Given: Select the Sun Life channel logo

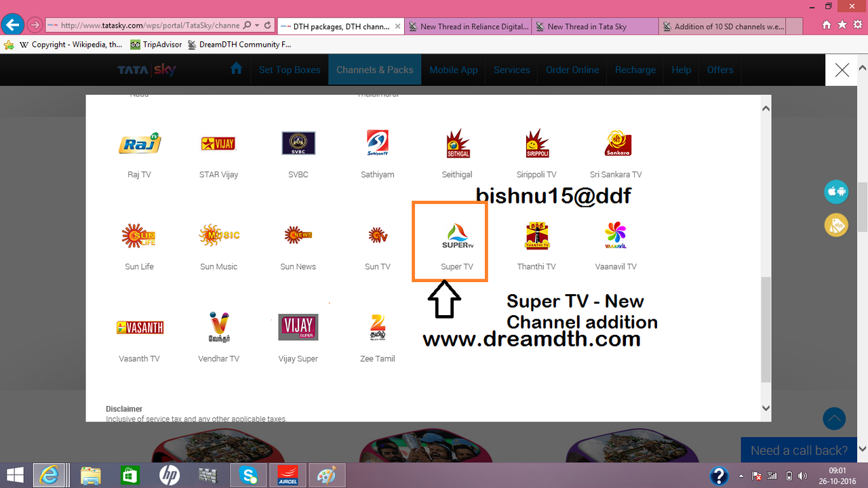Looking at the screenshot, I should [139, 236].
